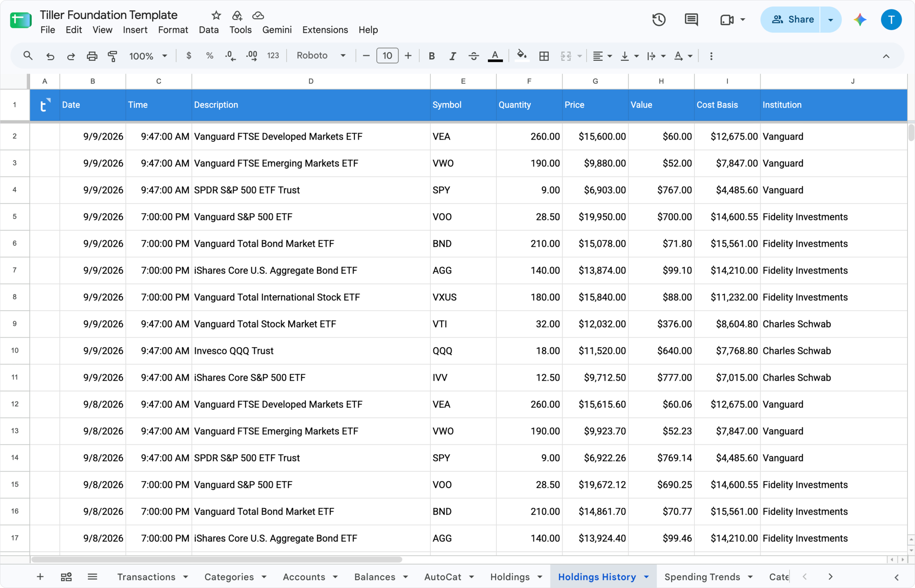
Task: Open the File menu
Action: tap(48, 30)
